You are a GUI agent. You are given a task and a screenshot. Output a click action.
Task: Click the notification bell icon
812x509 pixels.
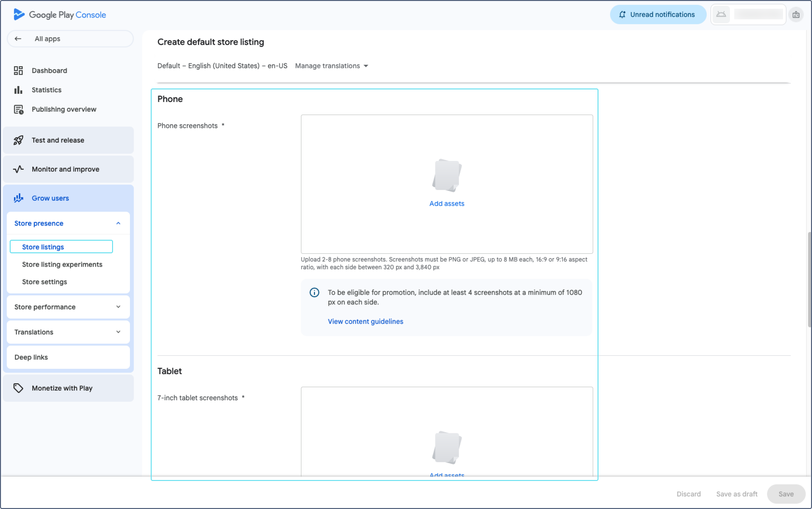point(622,15)
